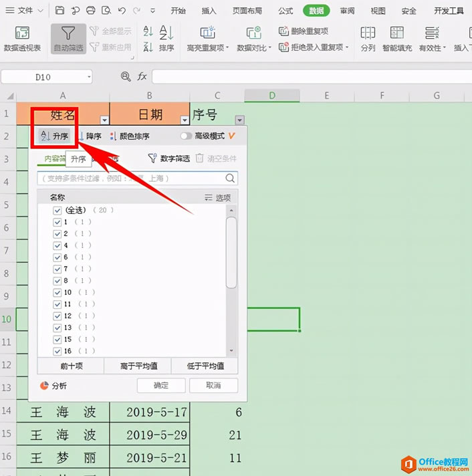The image size is (472, 476).
Task: Click the Smart Fill (智能填充) icon
Action: click(396, 33)
